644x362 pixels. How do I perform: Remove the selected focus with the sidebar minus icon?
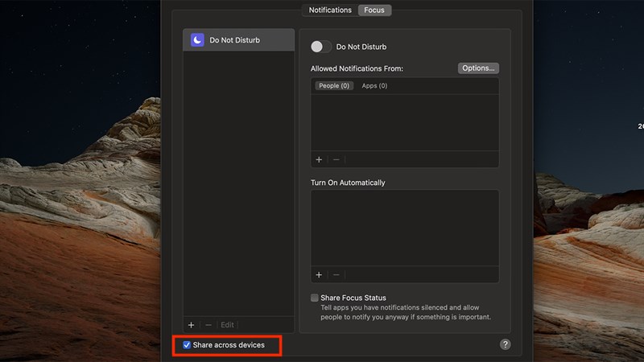[x=208, y=325]
